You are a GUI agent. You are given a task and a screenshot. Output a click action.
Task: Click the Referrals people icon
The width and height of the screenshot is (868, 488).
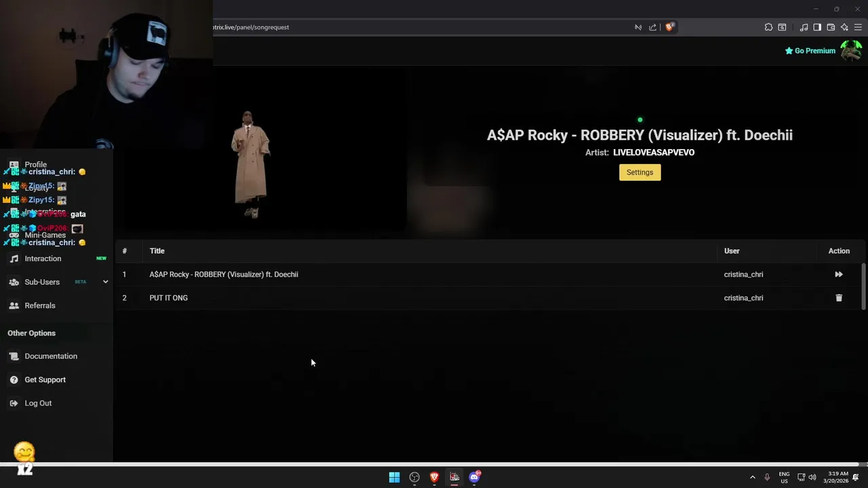[14, 306]
